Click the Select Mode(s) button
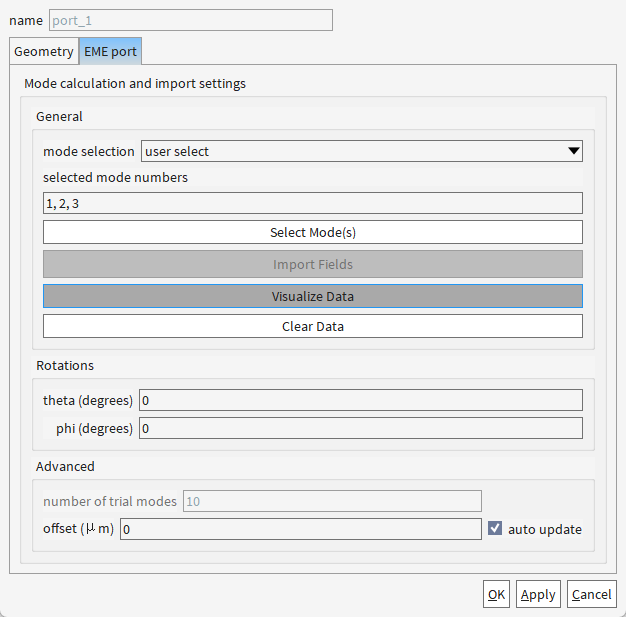Viewport: 626px width, 617px height. point(313,232)
